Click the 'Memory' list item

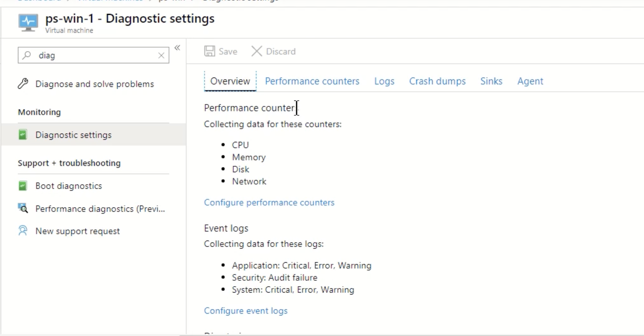pos(249,157)
